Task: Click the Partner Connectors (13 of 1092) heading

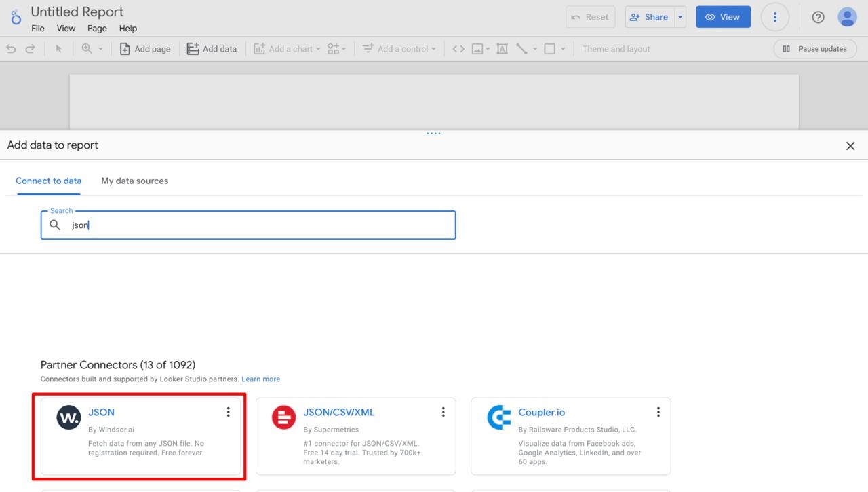Action: pyautogui.click(x=118, y=365)
